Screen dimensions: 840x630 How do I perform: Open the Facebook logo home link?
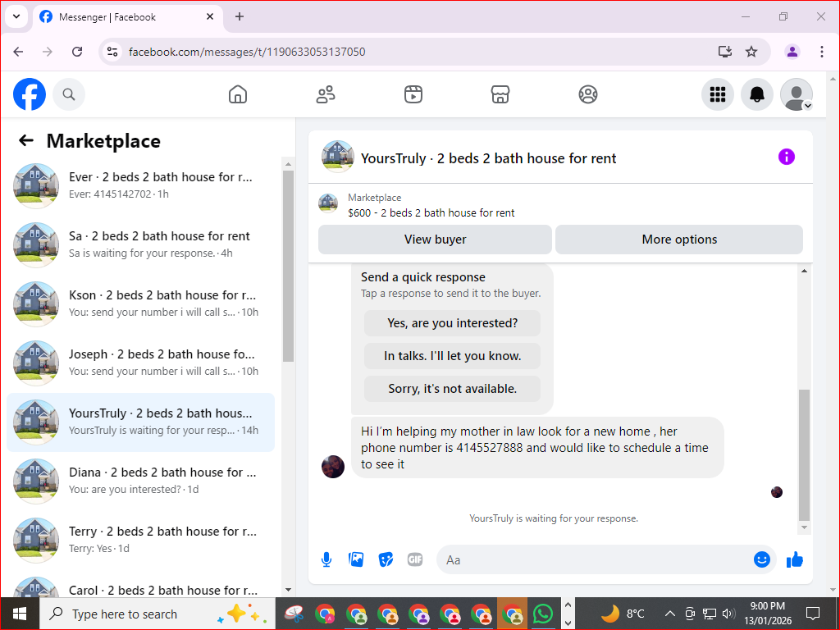tap(30, 94)
